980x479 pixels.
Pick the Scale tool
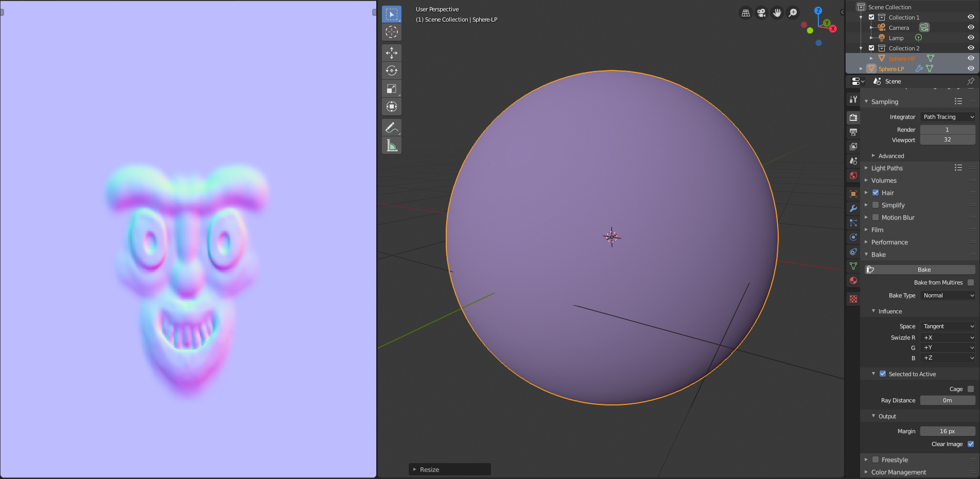click(392, 88)
